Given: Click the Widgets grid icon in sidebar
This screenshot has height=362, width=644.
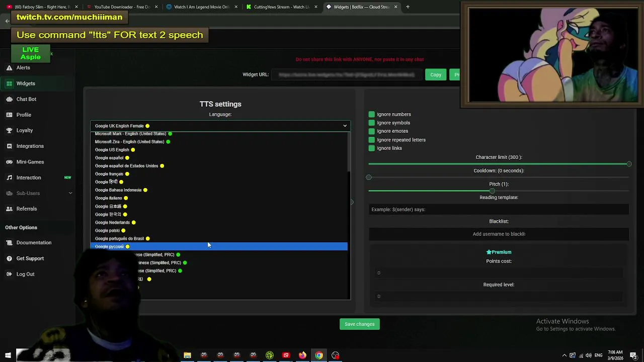Looking at the screenshot, I should pyautogui.click(x=10, y=83).
